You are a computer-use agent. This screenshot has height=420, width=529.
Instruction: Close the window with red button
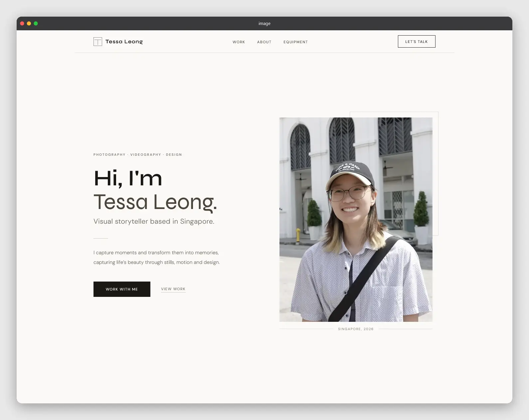point(22,23)
